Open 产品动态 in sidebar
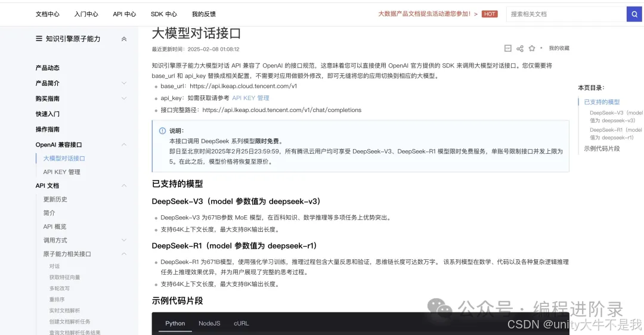This screenshot has width=644, height=335. [x=48, y=68]
